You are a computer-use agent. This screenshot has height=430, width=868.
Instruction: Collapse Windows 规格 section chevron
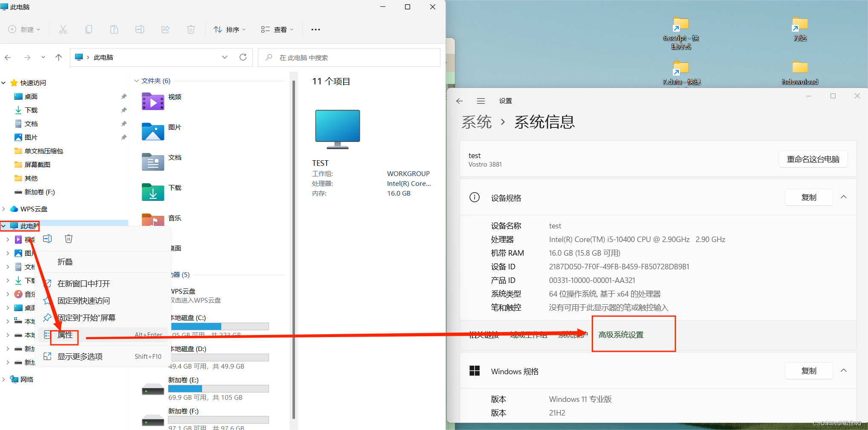[844, 370]
